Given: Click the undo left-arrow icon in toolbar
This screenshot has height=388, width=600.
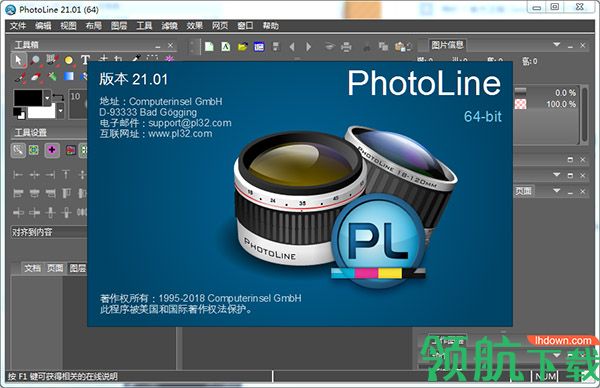Looking at the screenshot, I should [292, 47].
